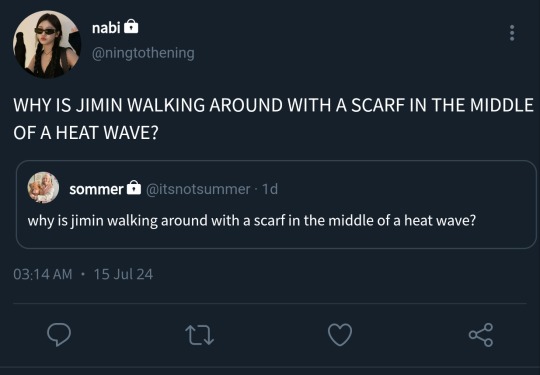Click the reply speech bubble icon

tap(59, 334)
